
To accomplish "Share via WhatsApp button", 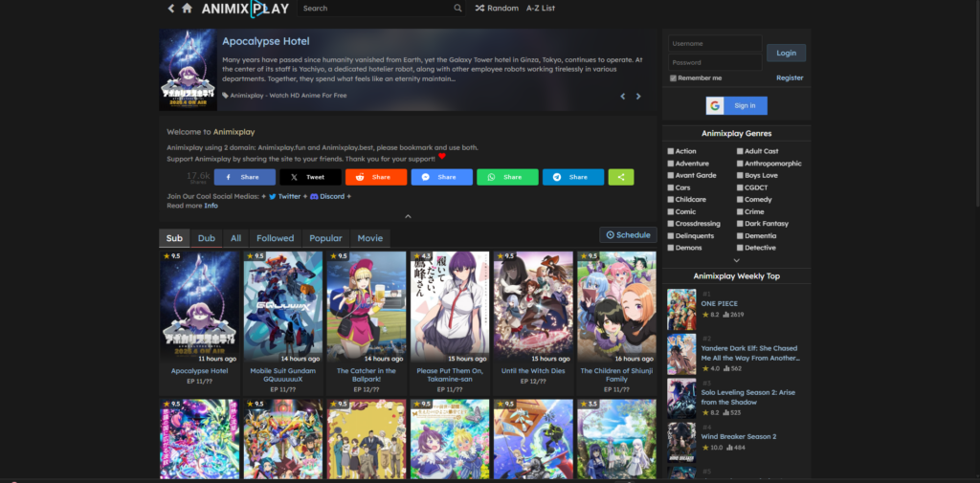I will 507,177.
